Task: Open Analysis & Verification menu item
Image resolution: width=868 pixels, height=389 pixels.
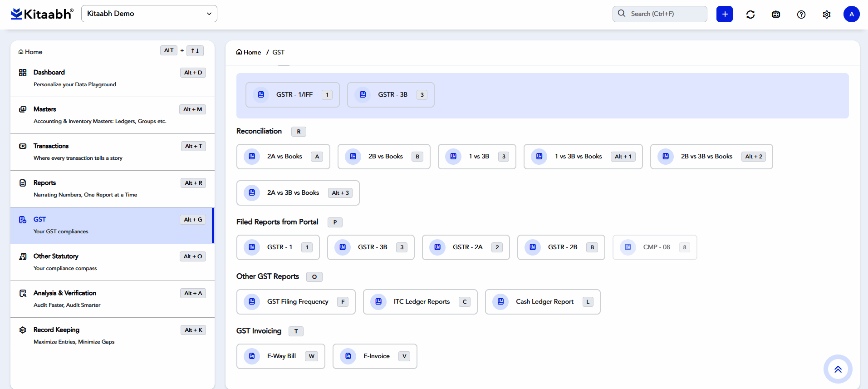Action: (x=65, y=293)
